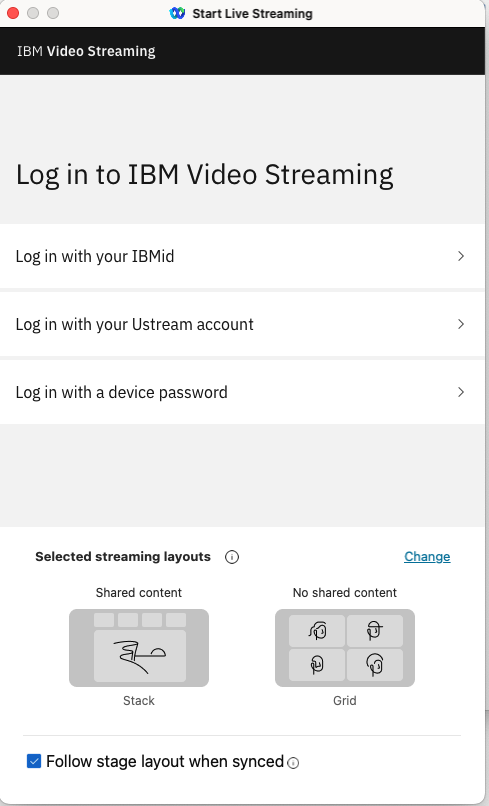Select the Grid layout preview
This screenshot has width=489, height=806.
tap(345, 648)
